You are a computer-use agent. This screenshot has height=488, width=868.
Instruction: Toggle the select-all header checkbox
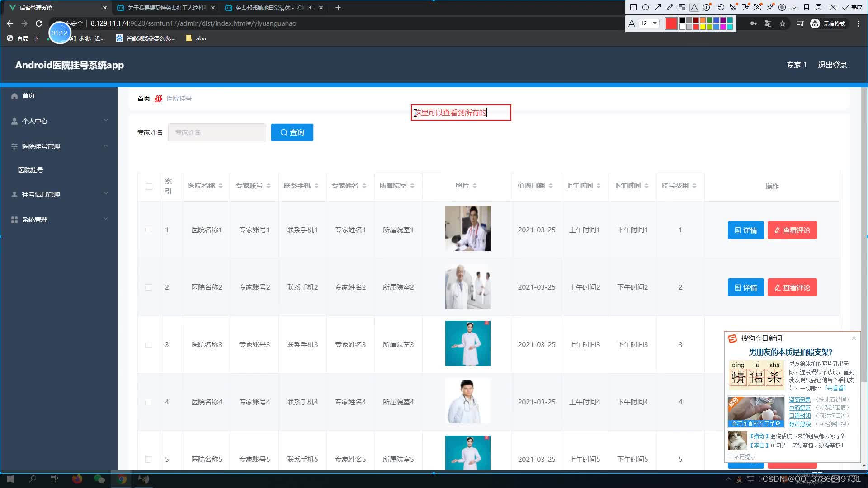pyautogui.click(x=149, y=187)
